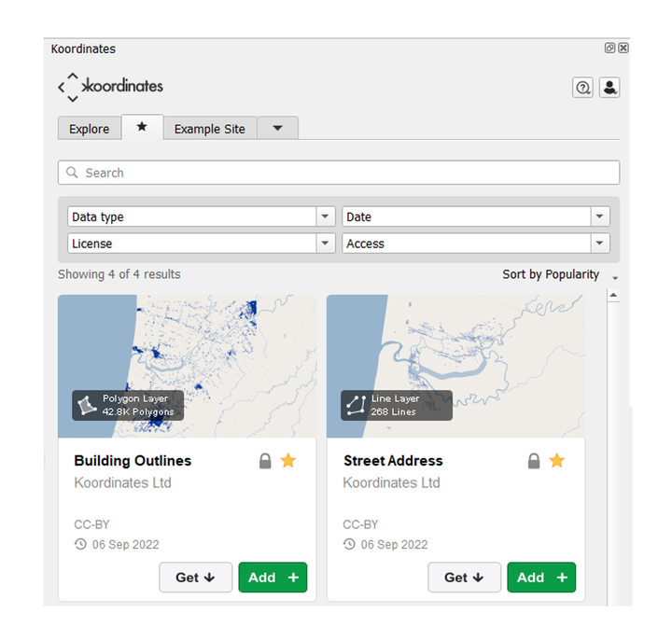Select the starred favorites tab
The image size is (672, 641).
click(142, 127)
